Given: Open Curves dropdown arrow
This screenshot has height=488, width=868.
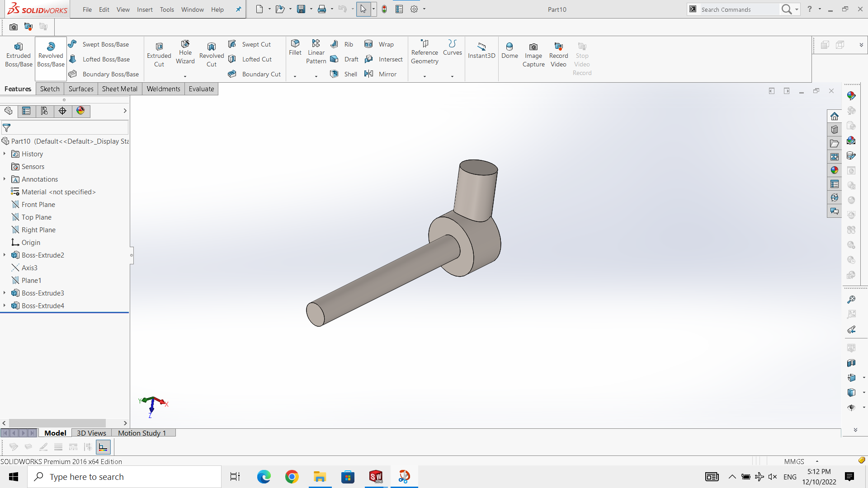Looking at the screenshot, I should pos(452,76).
